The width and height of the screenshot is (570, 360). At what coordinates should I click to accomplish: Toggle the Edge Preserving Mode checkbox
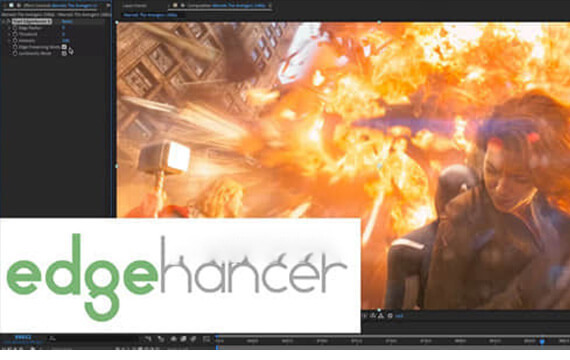tap(64, 47)
